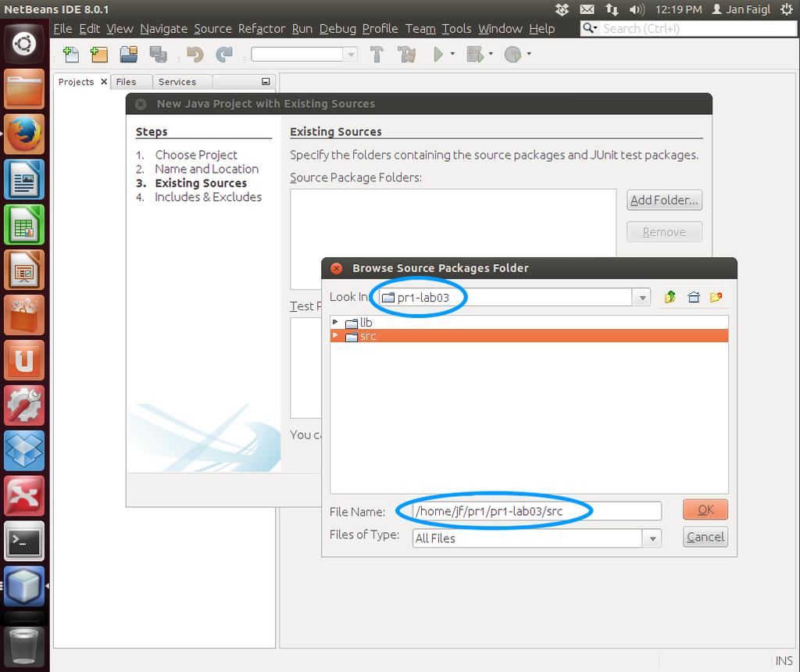Click the Profile Project toolbar icon
This screenshot has height=672, width=800.
[512, 54]
